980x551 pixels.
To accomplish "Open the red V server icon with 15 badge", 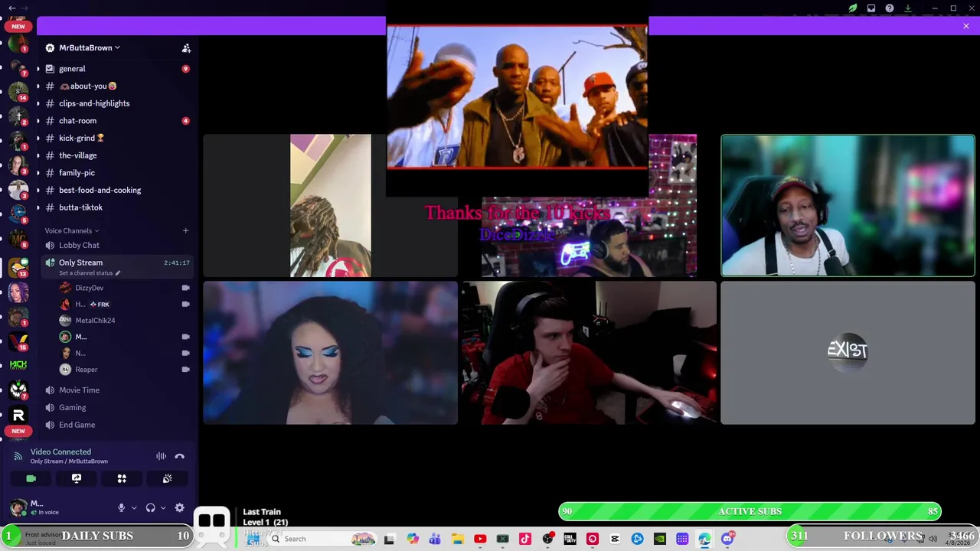I will pos(18,341).
